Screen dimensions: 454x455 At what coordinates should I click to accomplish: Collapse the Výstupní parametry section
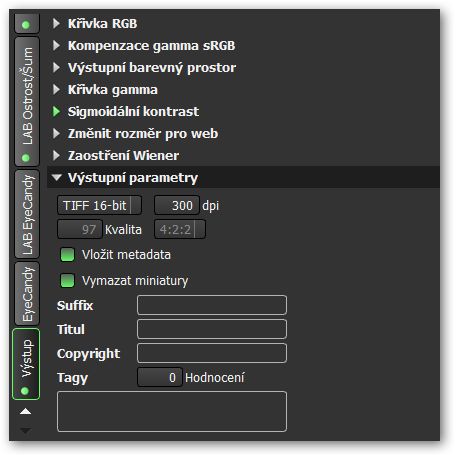coord(57,177)
